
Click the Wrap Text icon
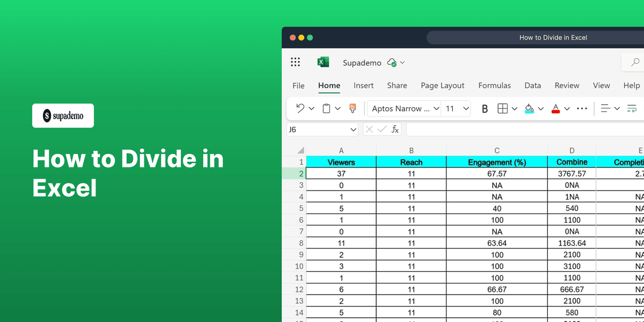632,108
